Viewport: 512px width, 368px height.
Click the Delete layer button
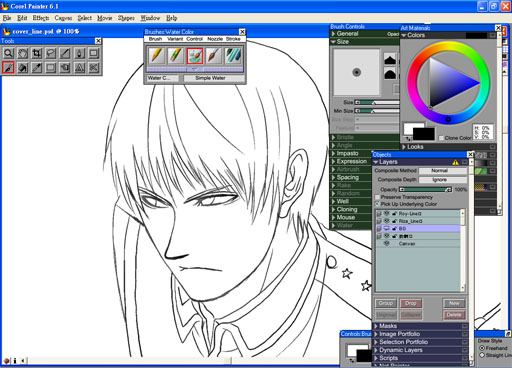pos(454,315)
